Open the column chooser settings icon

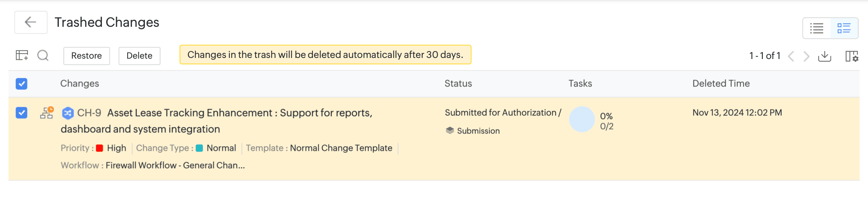click(x=852, y=56)
